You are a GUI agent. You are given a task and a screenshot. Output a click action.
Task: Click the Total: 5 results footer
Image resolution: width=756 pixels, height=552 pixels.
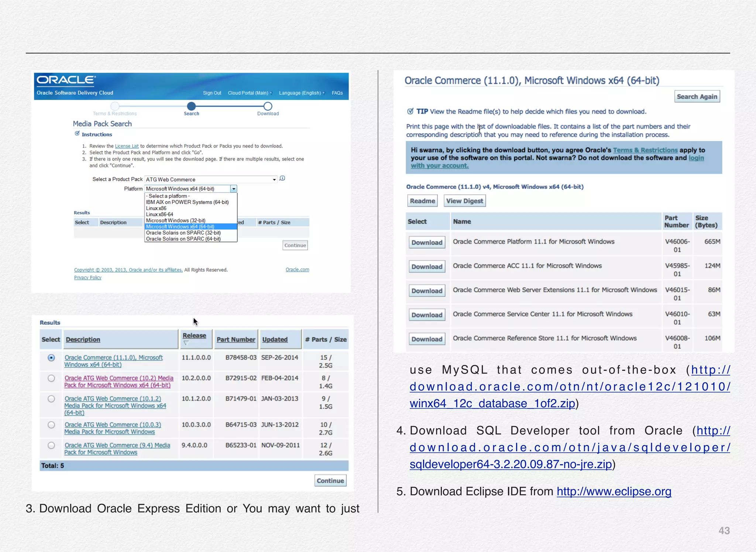click(194, 466)
